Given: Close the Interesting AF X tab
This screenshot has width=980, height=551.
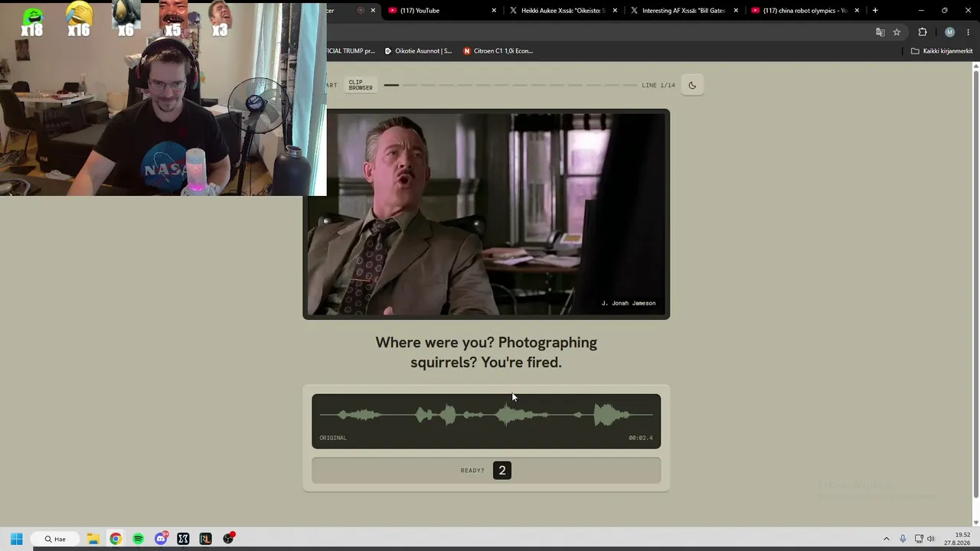Looking at the screenshot, I should (x=736, y=11).
